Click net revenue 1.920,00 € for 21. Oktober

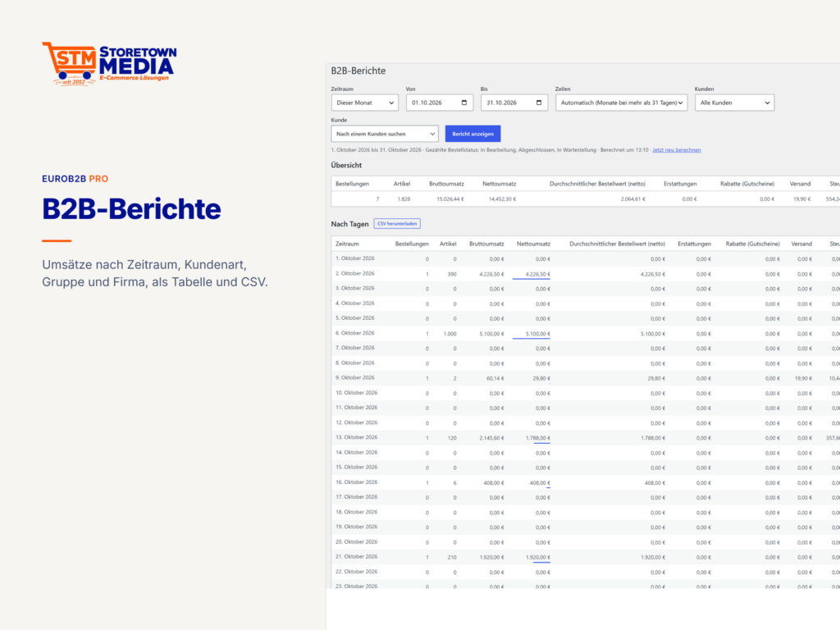[537, 558]
